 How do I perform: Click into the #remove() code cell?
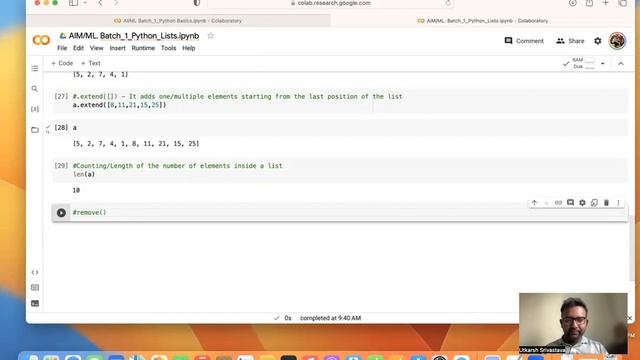click(x=348, y=213)
